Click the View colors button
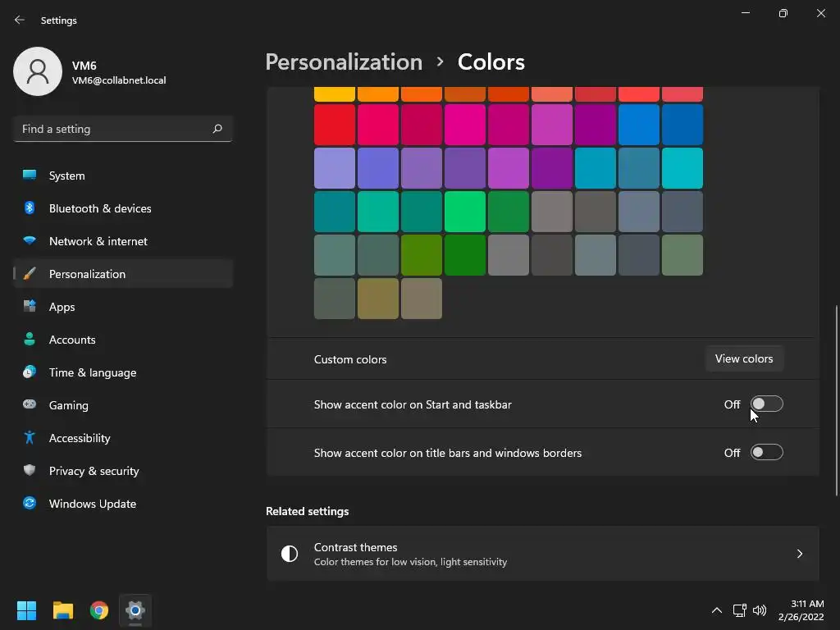 pos(744,358)
